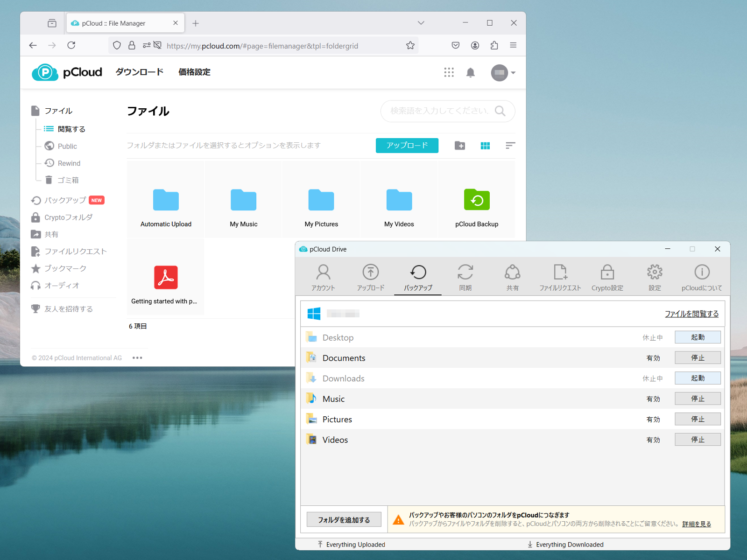Image resolution: width=747 pixels, height=560 pixels.
Task: Switch to grid view icon
Action: point(485,146)
